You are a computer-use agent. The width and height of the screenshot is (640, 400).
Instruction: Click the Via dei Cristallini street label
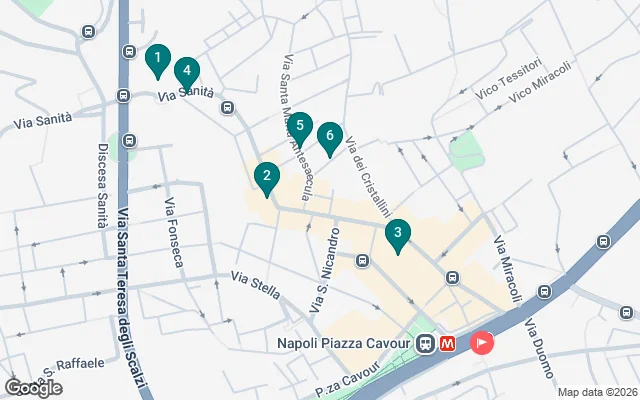click(369, 177)
